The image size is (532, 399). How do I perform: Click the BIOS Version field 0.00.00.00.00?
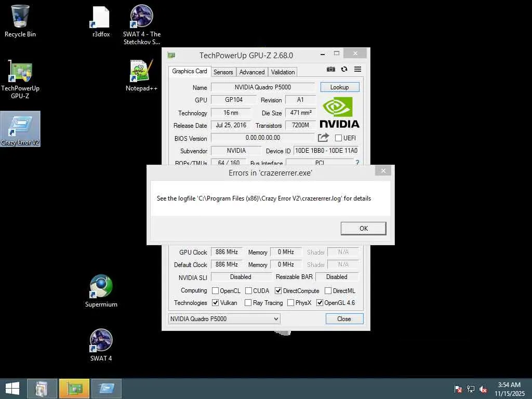click(x=263, y=138)
